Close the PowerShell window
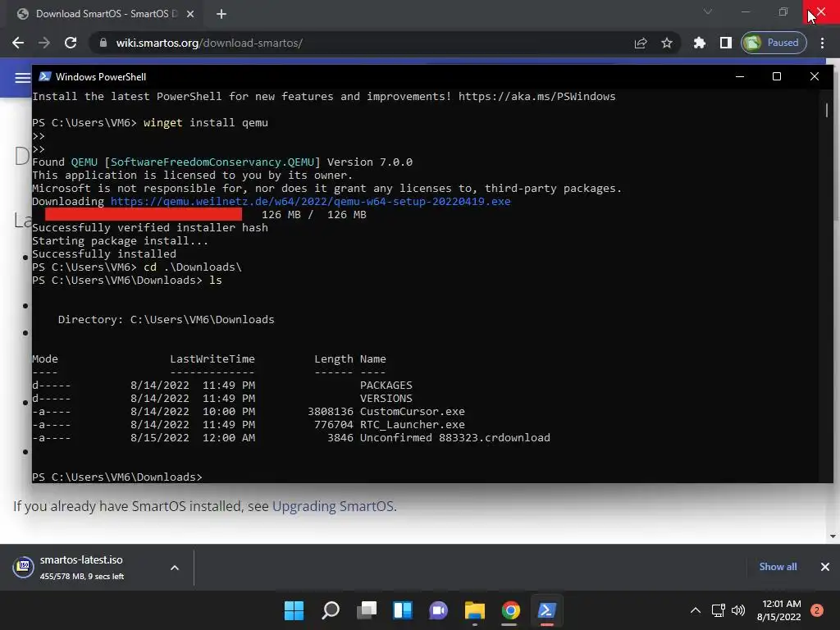 [815, 76]
